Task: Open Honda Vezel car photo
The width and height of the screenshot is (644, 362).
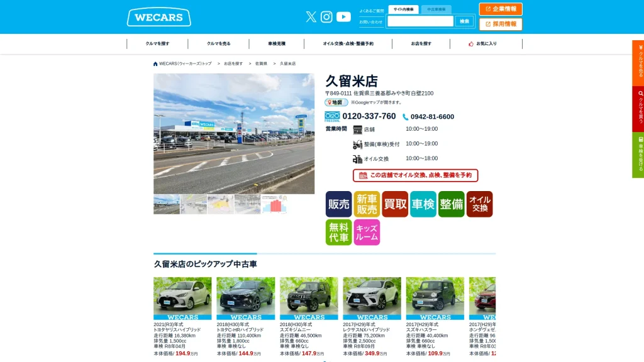Action: (482, 299)
